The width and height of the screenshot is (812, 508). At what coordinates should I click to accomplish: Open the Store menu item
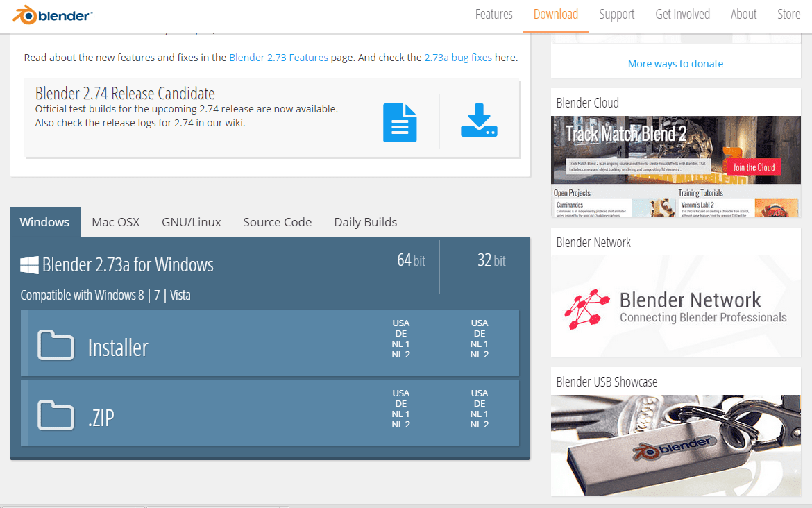tap(788, 15)
